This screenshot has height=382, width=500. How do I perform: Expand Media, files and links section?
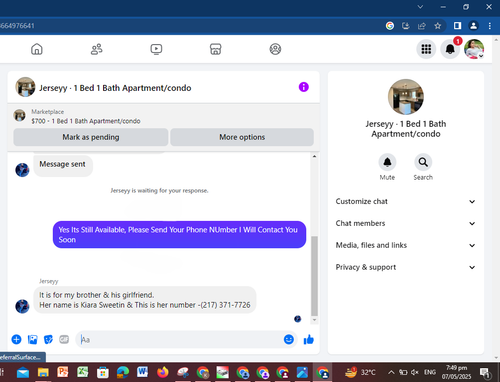tap(405, 245)
